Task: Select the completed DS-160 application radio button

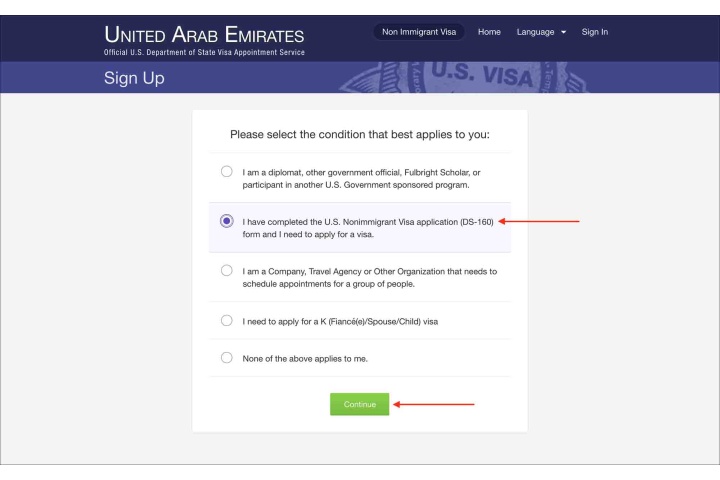Action: [226, 220]
